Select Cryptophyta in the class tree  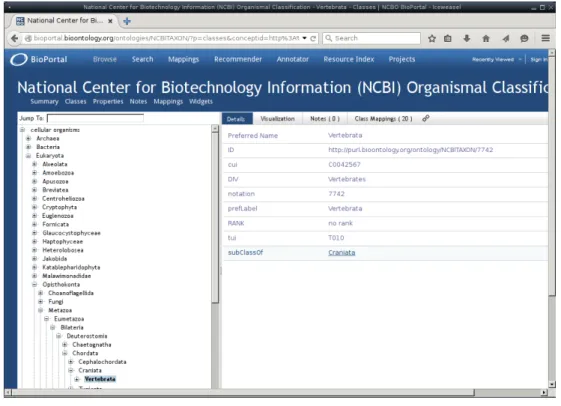coord(59,207)
